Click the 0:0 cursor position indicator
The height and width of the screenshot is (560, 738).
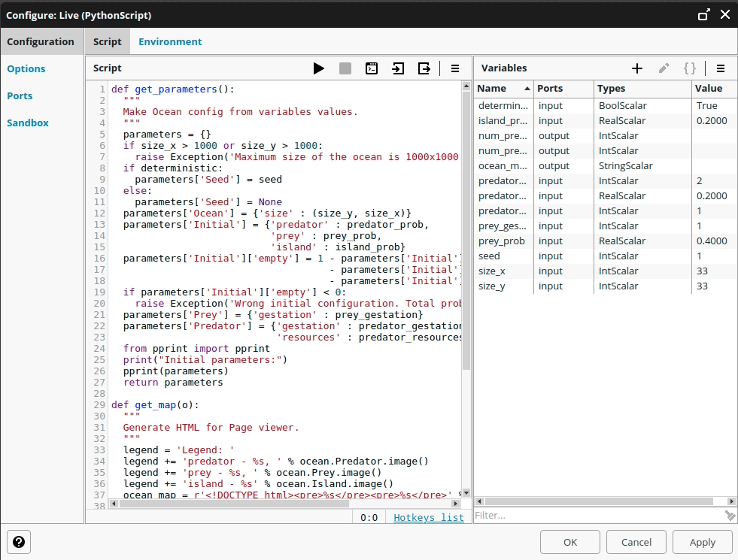pos(369,518)
